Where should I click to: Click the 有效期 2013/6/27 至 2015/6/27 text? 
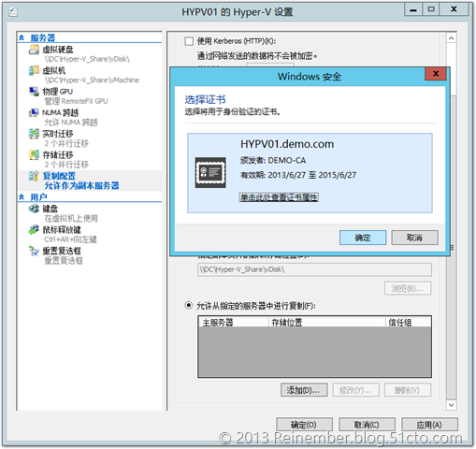(x=298, y=175)
